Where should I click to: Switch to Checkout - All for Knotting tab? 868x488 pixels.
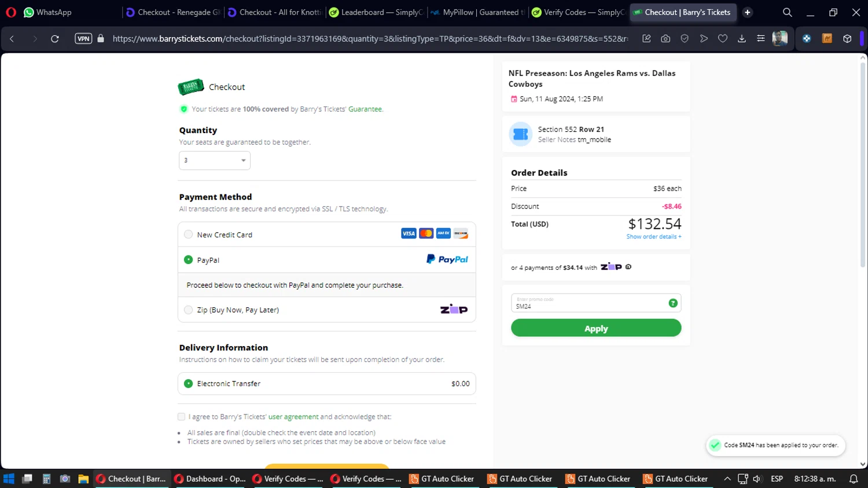[275, 12]
